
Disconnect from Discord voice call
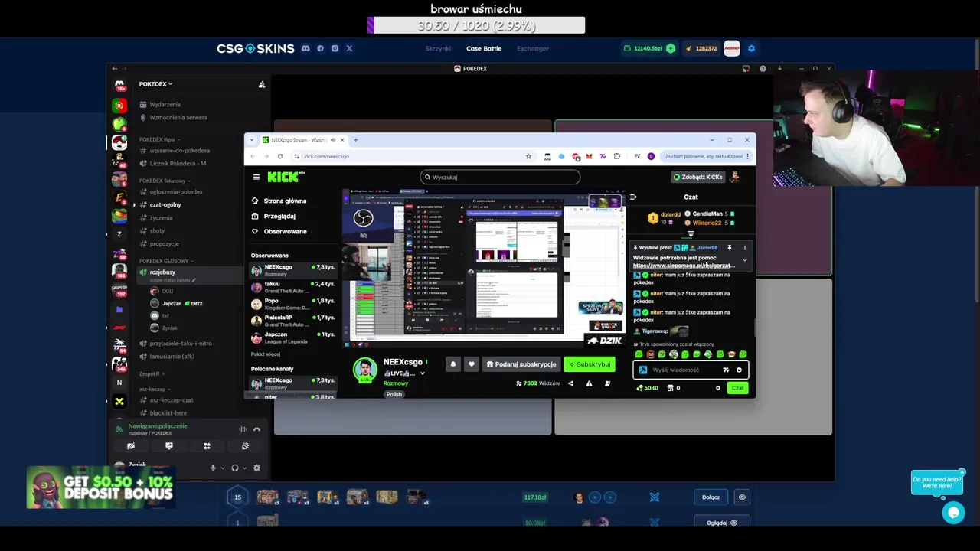pos(256,429)
